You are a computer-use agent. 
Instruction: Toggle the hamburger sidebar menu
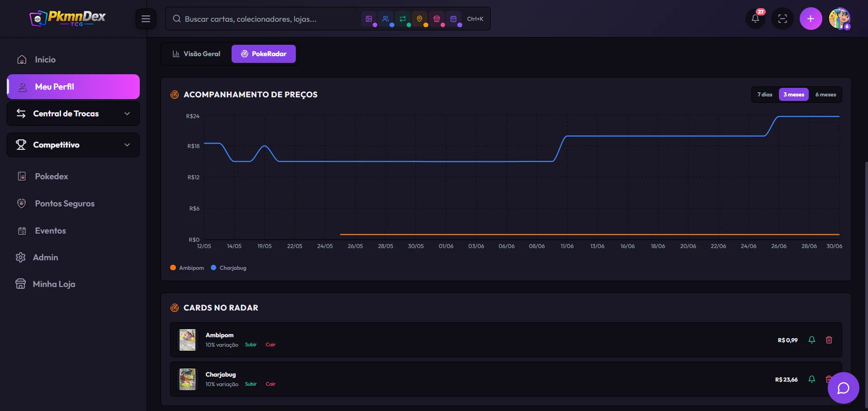point(146,19)
